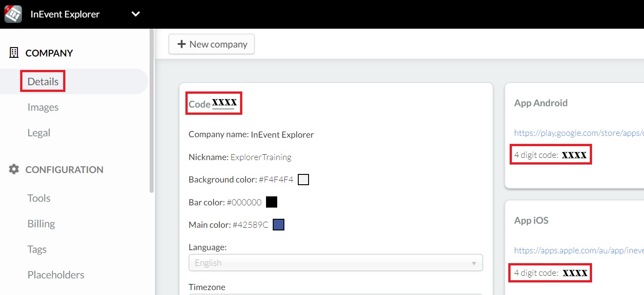Click the InEvent logo icon
This screenshot has width=644, height=295.
coord(13,14)
